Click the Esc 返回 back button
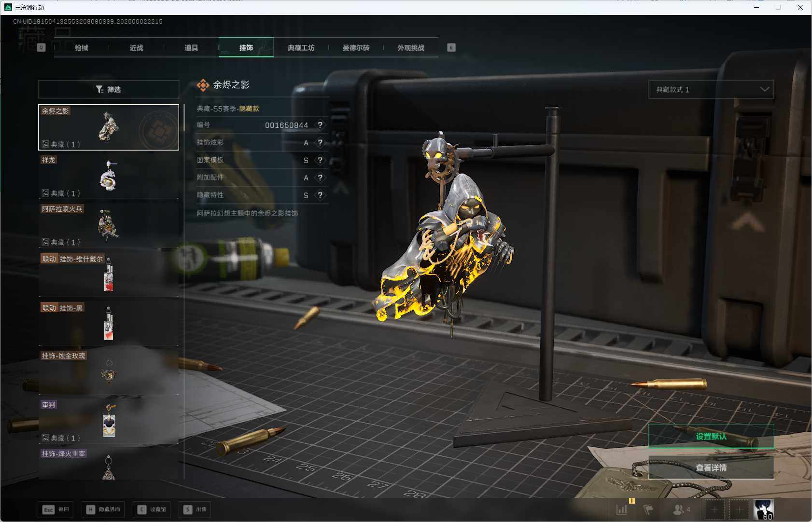Screen dimensions: 812x522 pyautogui.click(x=56, y=509)
